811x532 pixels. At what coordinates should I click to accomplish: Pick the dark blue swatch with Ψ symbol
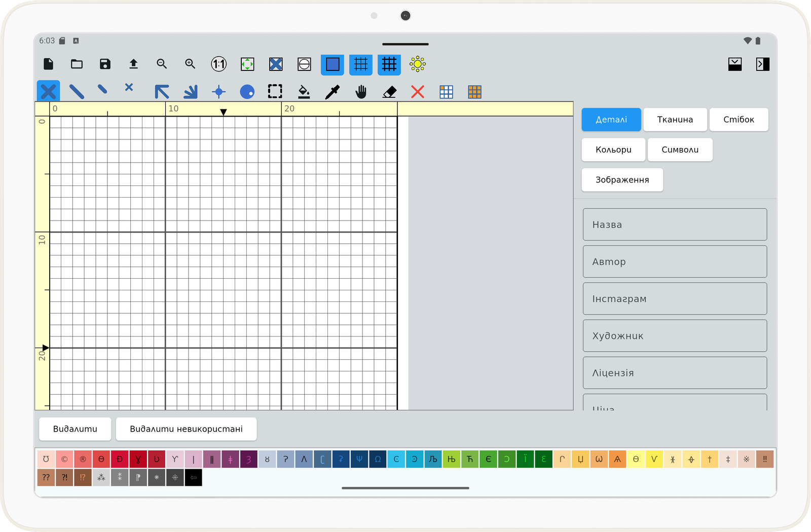[359, 459]
